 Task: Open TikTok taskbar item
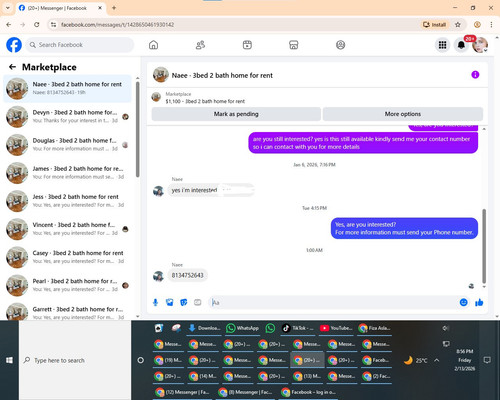point(298,328)
